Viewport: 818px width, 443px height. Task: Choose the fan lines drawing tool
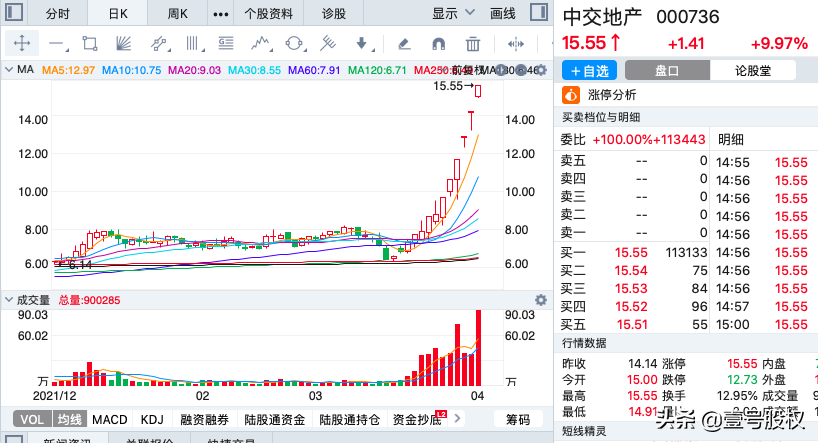pos(124,44)
